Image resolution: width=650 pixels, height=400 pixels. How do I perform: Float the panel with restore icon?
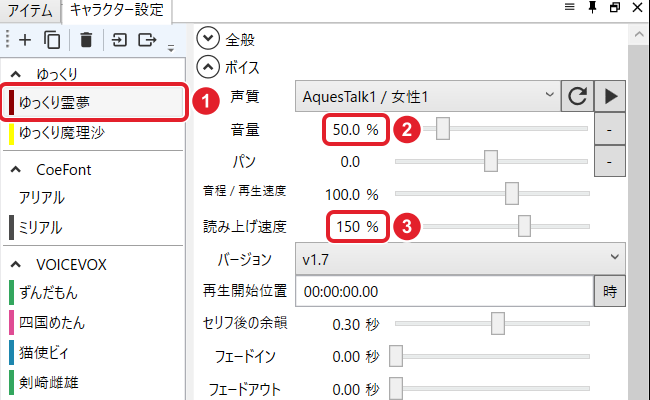615,7
